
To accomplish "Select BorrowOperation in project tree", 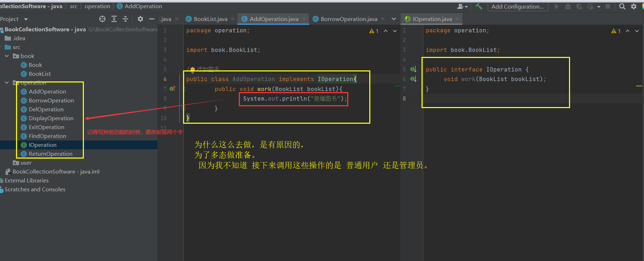I will [47, 100].
